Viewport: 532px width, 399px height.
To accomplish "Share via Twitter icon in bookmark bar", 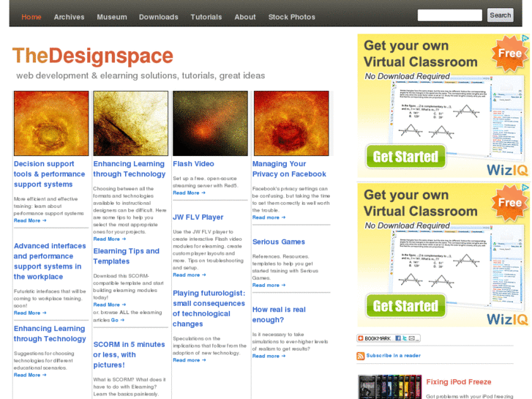I will (405, 338).
